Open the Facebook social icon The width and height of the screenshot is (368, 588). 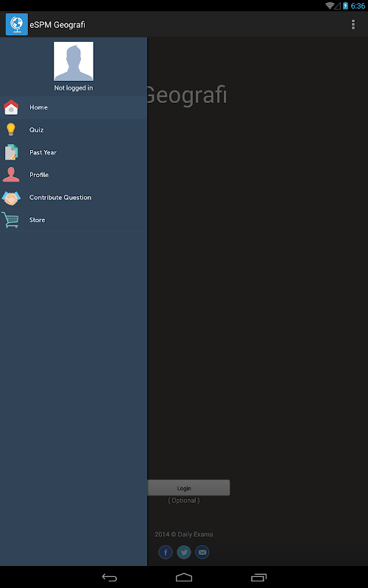(x=166, y=553)
